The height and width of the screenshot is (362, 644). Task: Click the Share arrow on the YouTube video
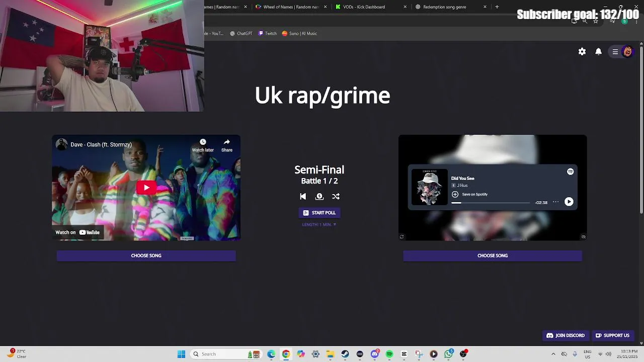pyautogui.click(x=227, y=142)
